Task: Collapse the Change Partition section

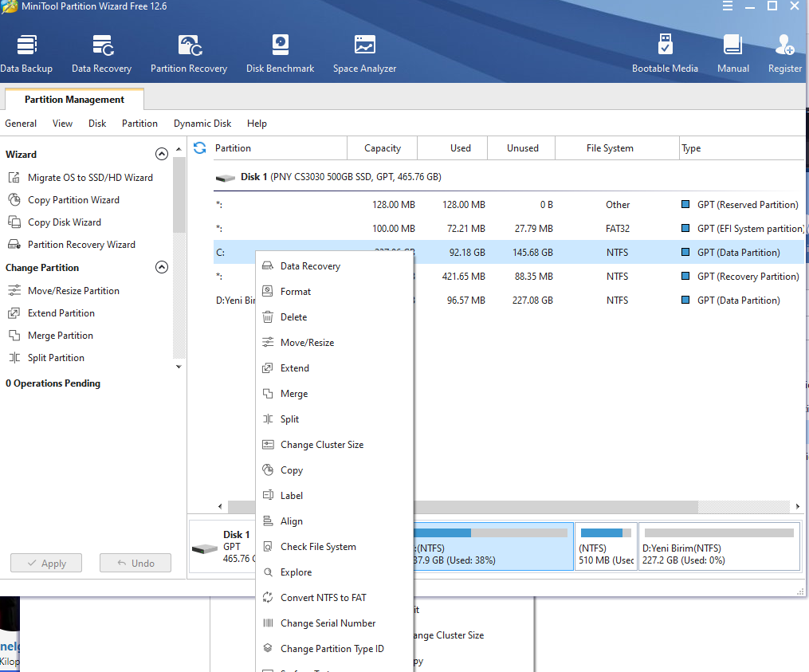Action: point(162,268)
